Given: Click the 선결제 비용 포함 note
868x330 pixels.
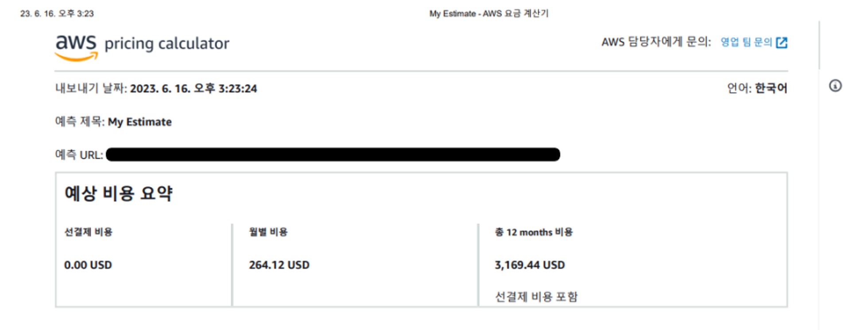Looking at the screenshot, I should [536, 296].
